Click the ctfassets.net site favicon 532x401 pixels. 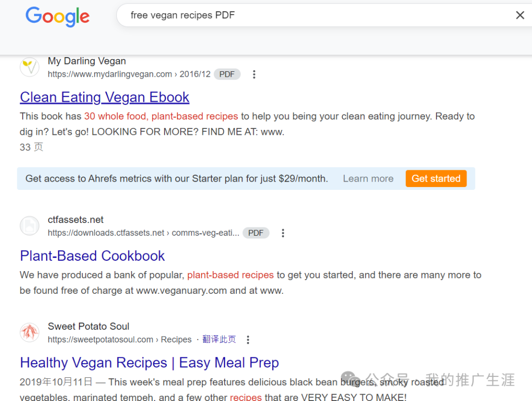pos(30,226)
